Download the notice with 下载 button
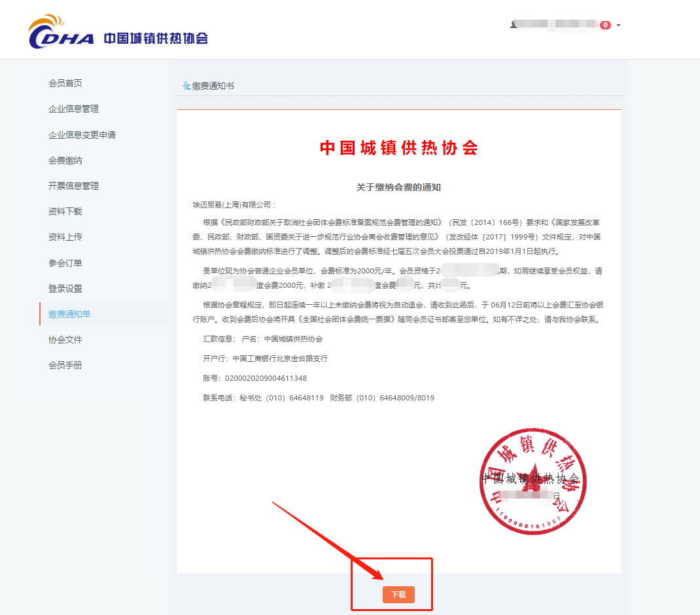 [398, 595]
